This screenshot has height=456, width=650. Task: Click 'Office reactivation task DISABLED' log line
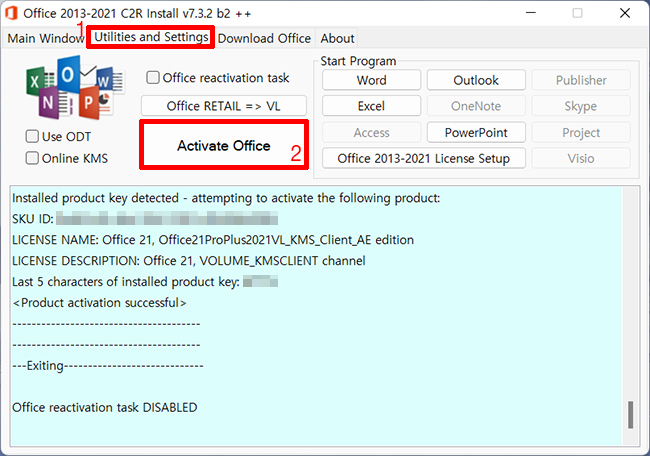pos(104,407)
